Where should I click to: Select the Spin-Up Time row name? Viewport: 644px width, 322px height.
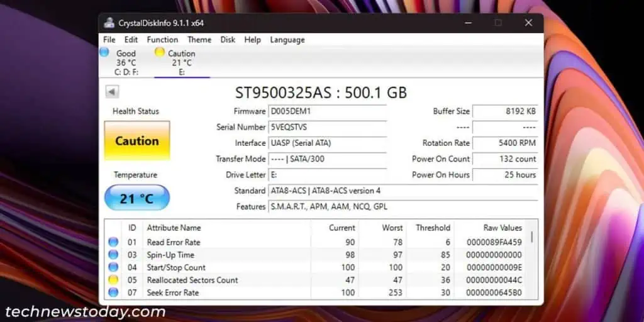point(170,255)
